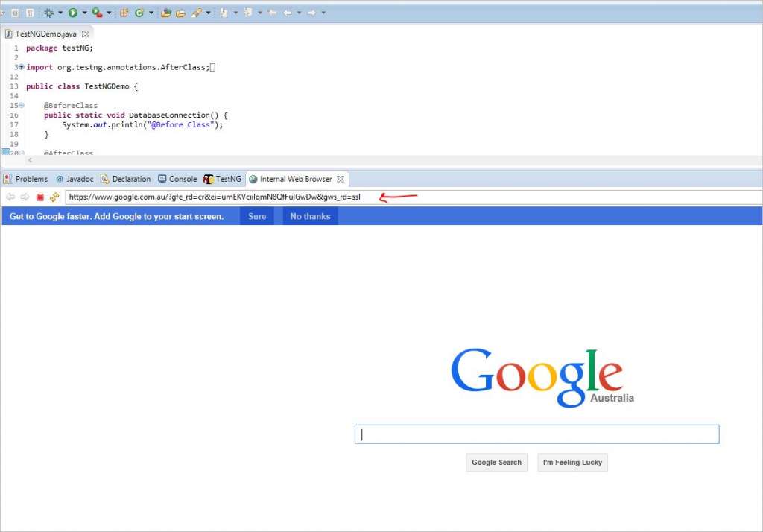Click the 'package testNG;' line of code
Screen dimensions: 763x532
coord(60,48)
